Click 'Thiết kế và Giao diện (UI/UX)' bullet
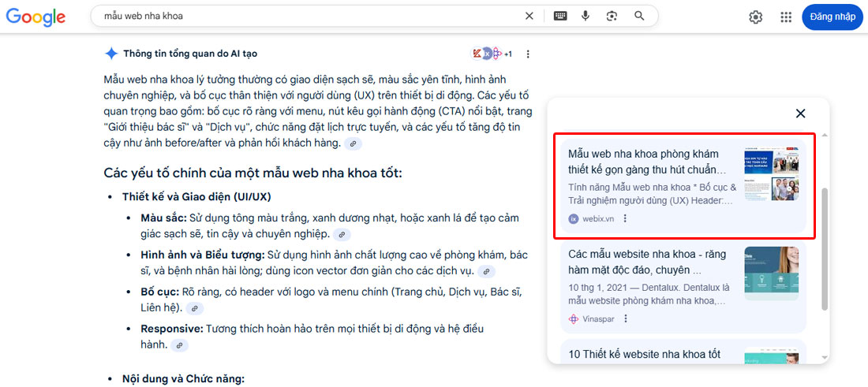This screenshot has height=387, width=868. [196, 197]
